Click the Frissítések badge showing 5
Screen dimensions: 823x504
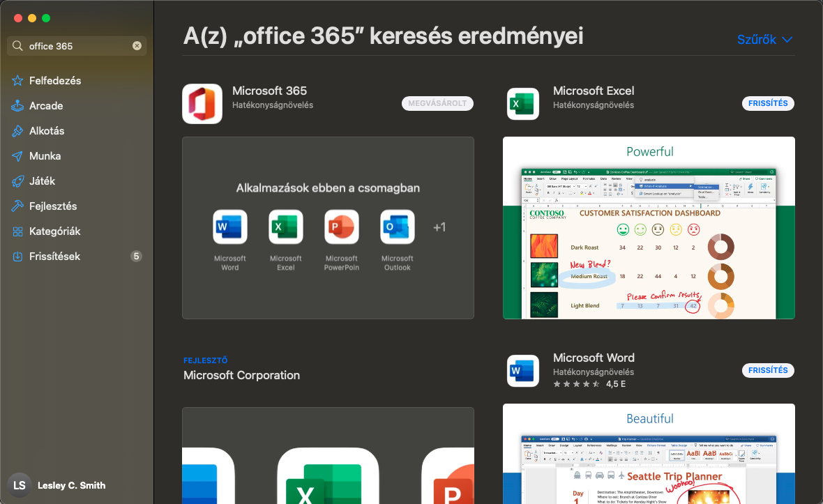(x=136, y=257)
